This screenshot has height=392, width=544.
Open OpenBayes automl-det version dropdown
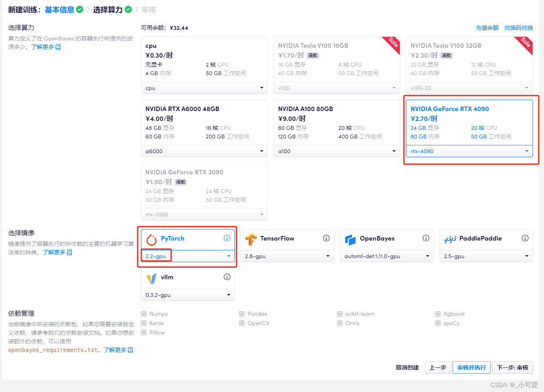(x=387, y=256)
